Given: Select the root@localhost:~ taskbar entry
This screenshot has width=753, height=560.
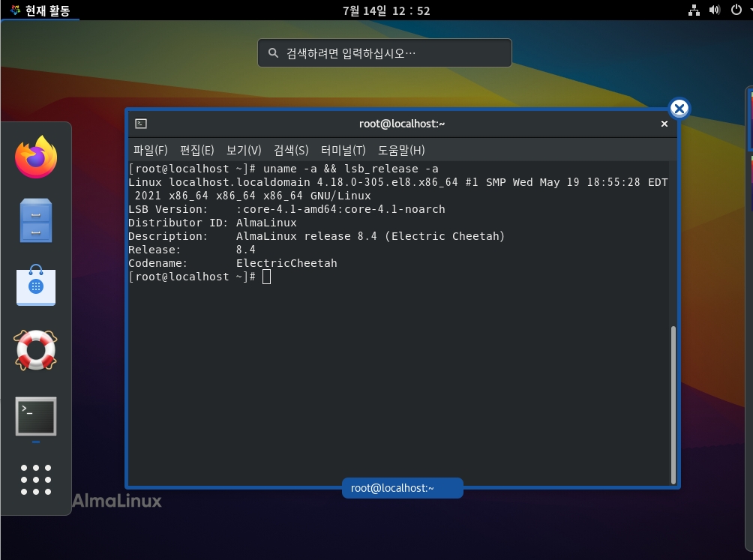Looking at the screenshot, I should coord(402,488).
